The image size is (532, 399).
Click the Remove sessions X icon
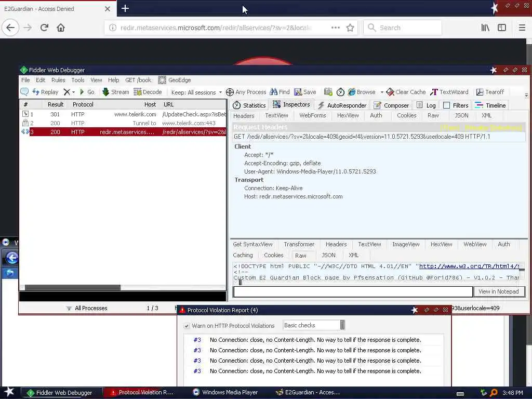pyautogui.click(x=67, y=92)
